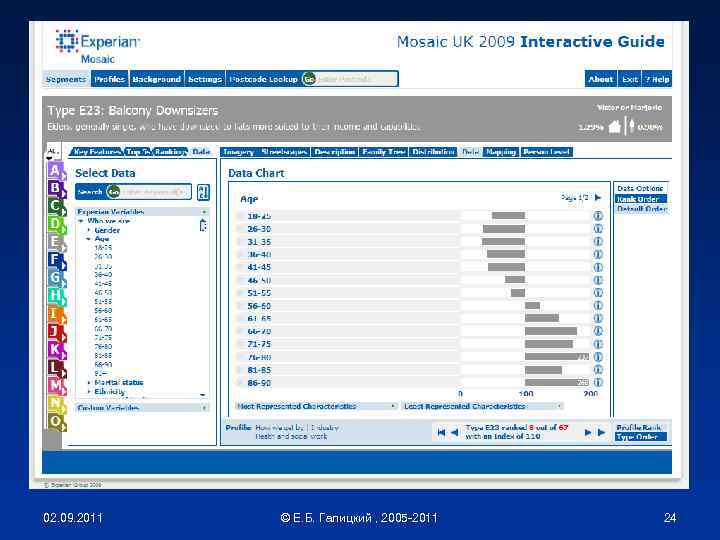The width and height of the screenshot is (720, 540).
Task: Go to next chart page arrow
Action: click(x=598, y=198)
